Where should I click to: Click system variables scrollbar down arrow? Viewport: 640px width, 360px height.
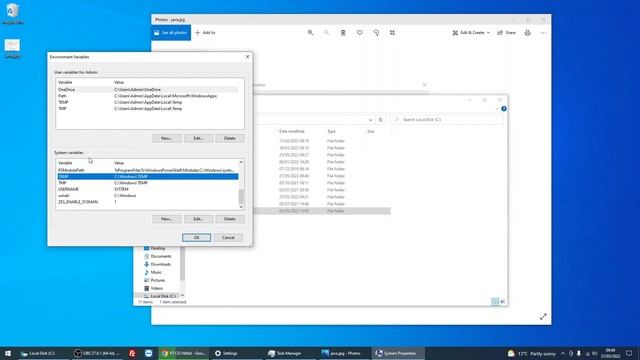click(241, 207)
